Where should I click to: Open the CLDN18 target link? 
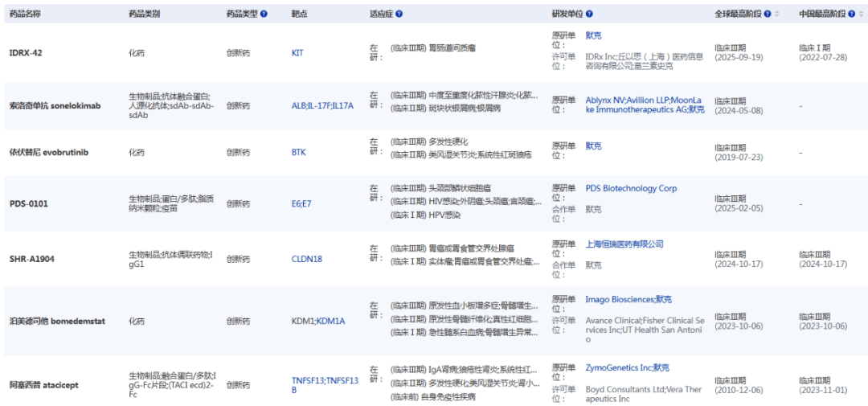tap(306, 259)
